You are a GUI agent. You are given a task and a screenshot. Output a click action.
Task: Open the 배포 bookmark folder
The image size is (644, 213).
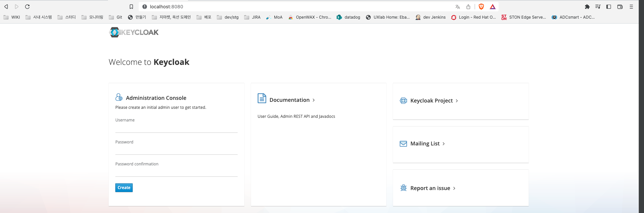(x=204, y=17)
